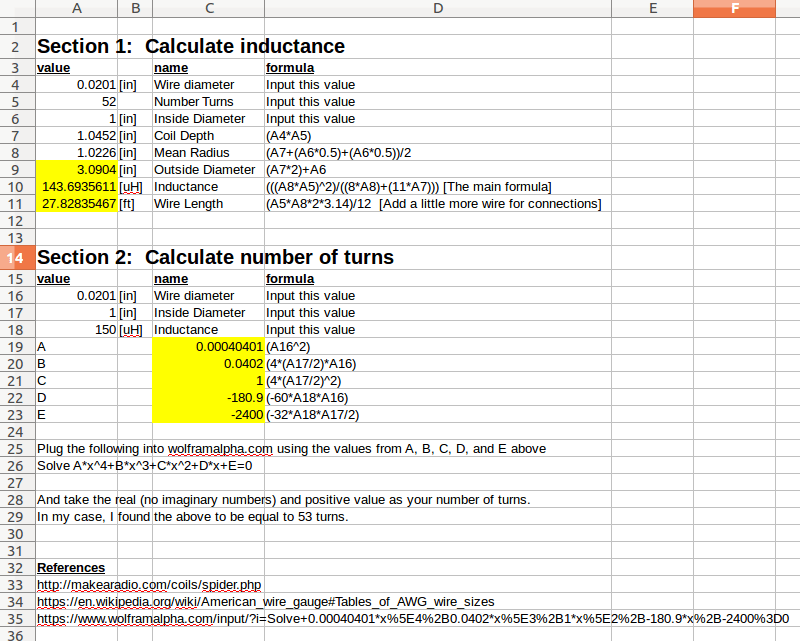
Task: Click the Mean Radius formula in row 8
Action: click(338, 153)
